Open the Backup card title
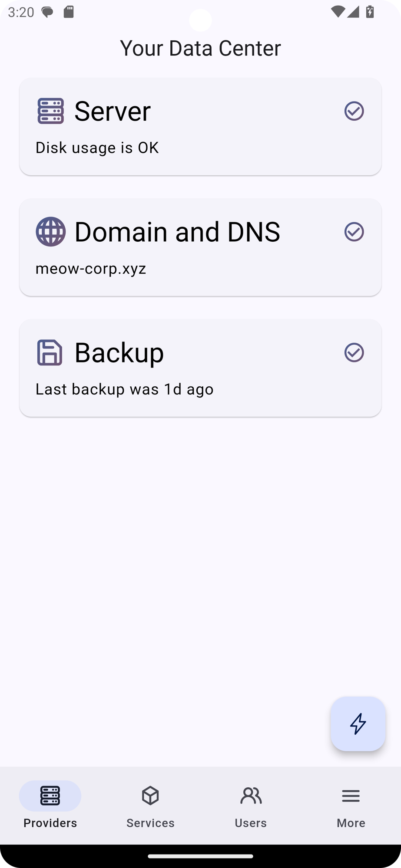 [x=119, y=352]
